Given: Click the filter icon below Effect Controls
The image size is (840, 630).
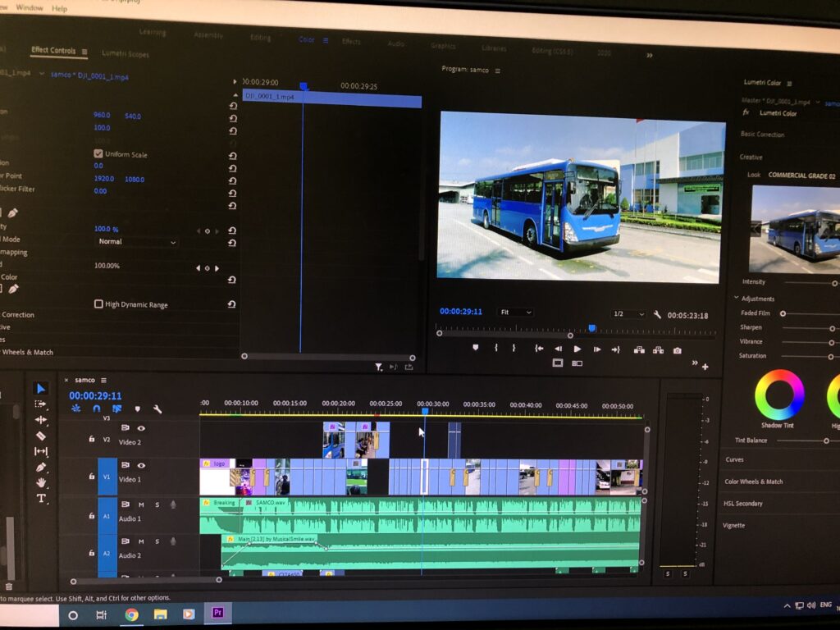Looking at the screenshot, I should (x=379, y=367).
